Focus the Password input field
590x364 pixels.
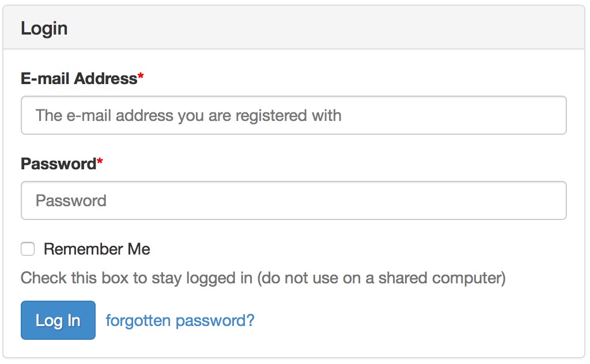click(x=293, y=200)
